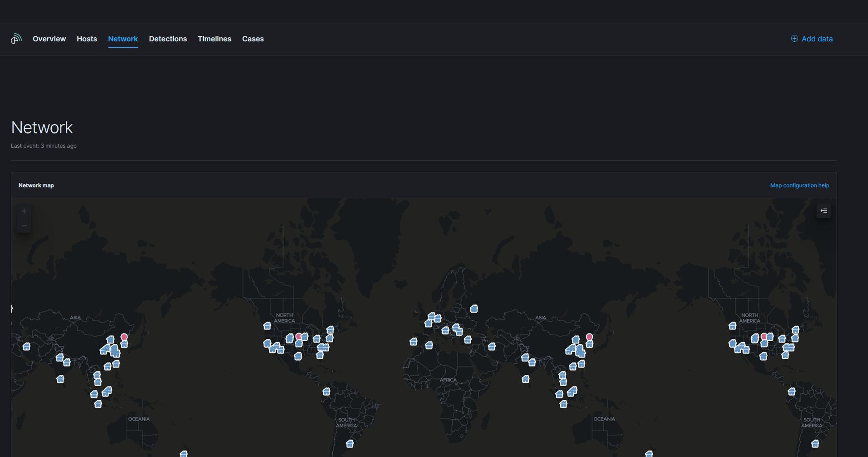This screenshot has width=868, height=457.
Task: Click pink marker under left NORTH AMERICA label
Action: pos(298,337)
